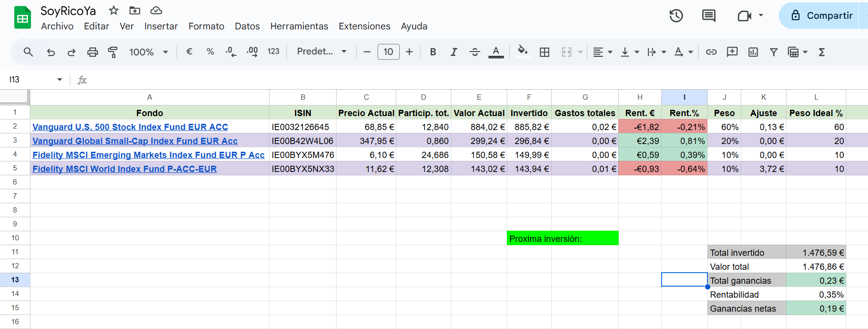The height and width of the screenshot is (329, 868).
Task: Open Fidelity MSCI World Index link
Action: coord(124,169)
